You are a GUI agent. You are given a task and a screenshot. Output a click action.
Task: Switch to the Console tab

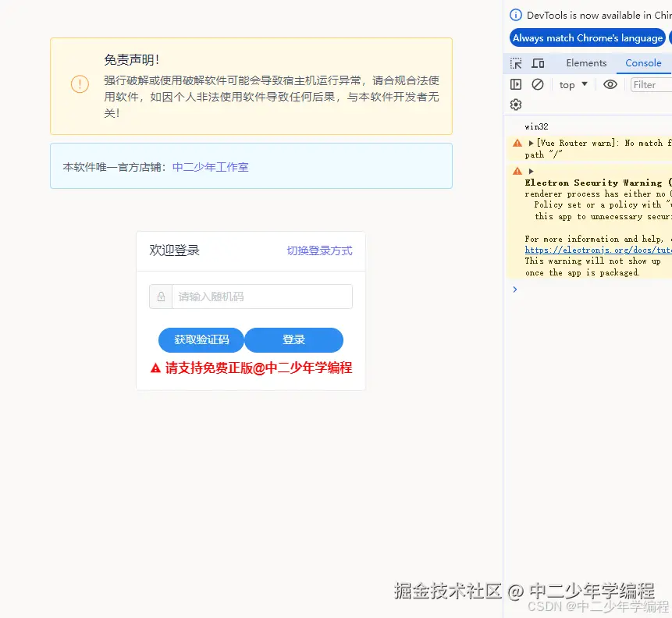[642, 63]
